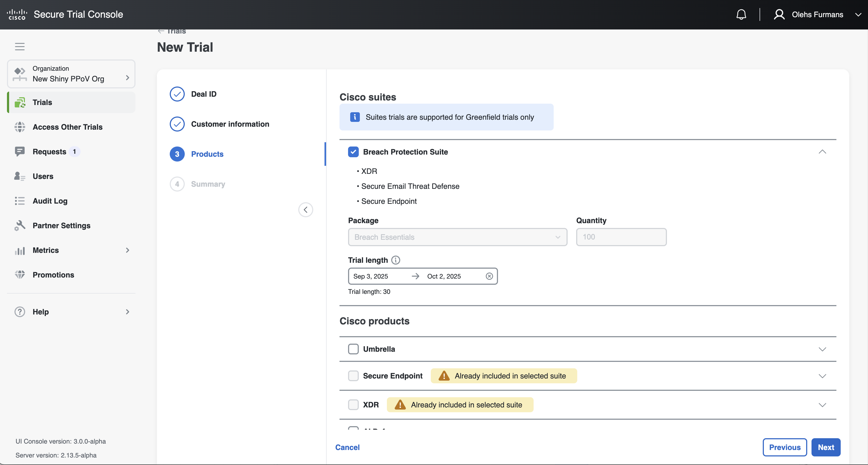Open the Deal ID wizard step
The height and width of the screenshot is (465, 868).
(203, 94)
